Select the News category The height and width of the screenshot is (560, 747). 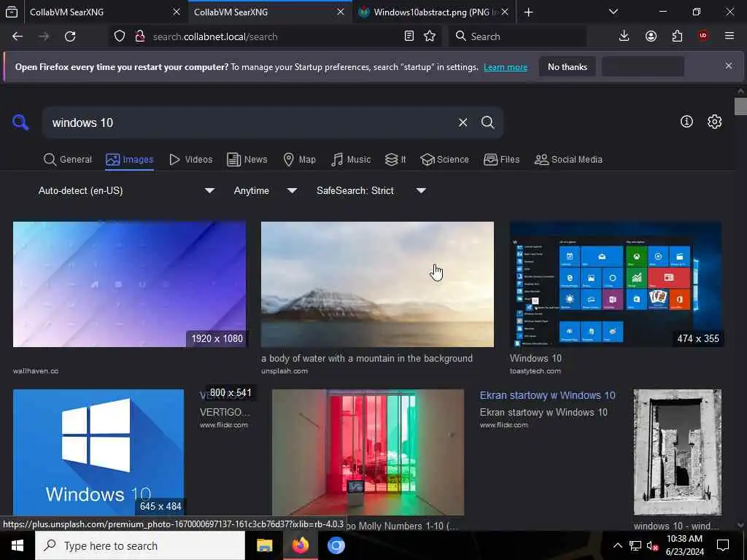(247, 160)
